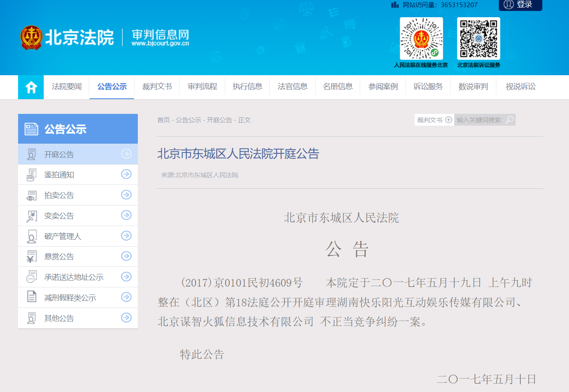The height and width of the screenshot is (392, 569).
Task: Click the 人民法院在线服务北京 mini-program code
Action: (421, 38)
